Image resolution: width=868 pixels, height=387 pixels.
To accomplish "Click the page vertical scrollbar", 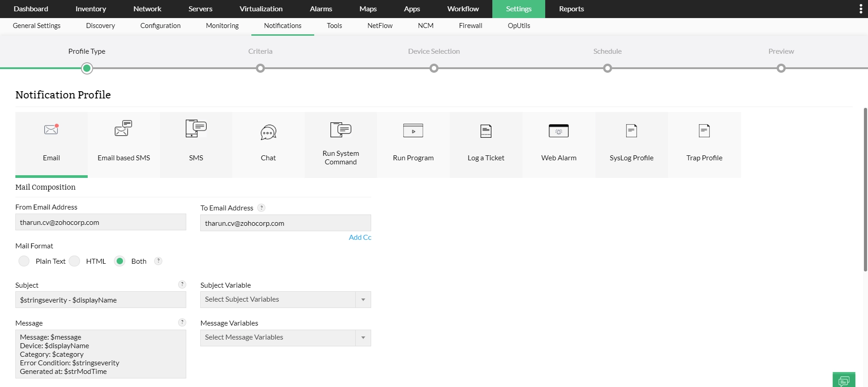I will 865,190.
